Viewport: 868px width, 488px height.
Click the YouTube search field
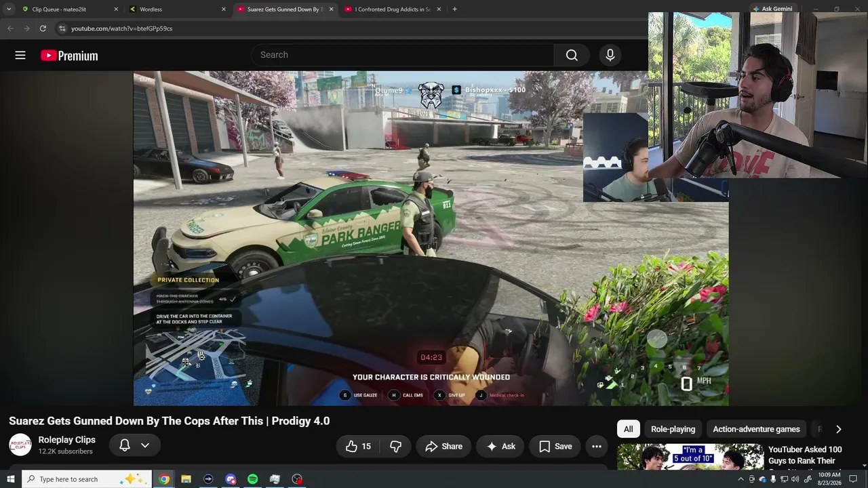(403, 55)
